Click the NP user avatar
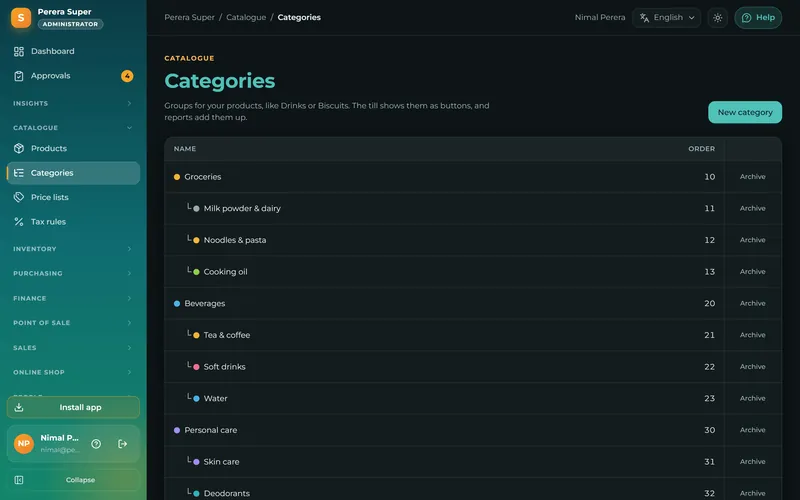This screenshot has width=800, height=500. pos(23,444)
